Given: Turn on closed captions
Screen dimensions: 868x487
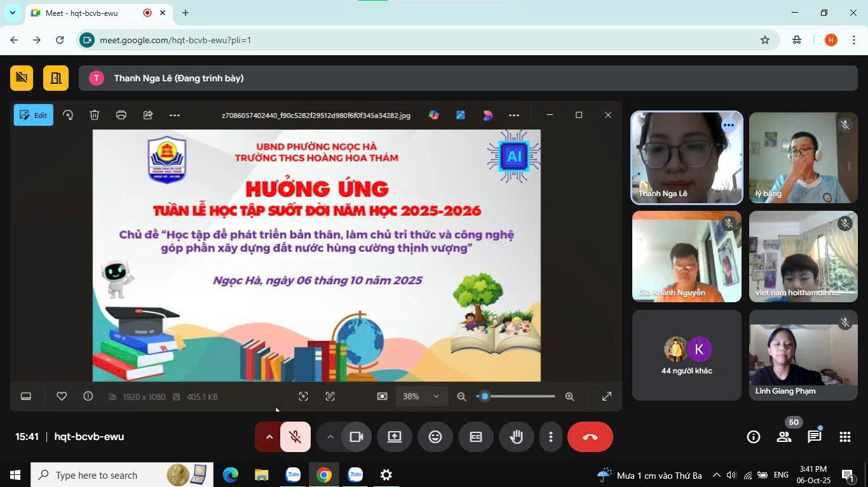Looking at the screenshot, I should (x=476, y=437).
